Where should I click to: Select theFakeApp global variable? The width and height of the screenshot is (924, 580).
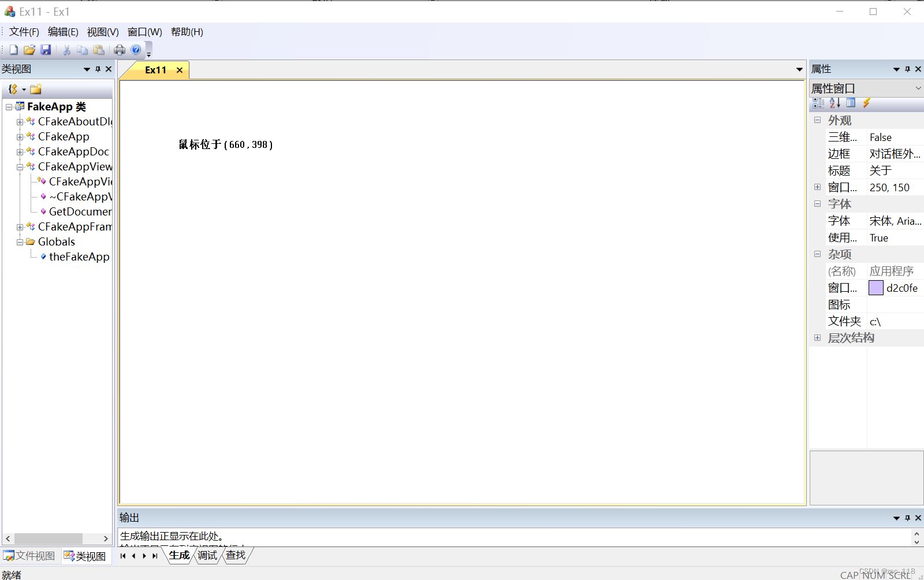79,257
